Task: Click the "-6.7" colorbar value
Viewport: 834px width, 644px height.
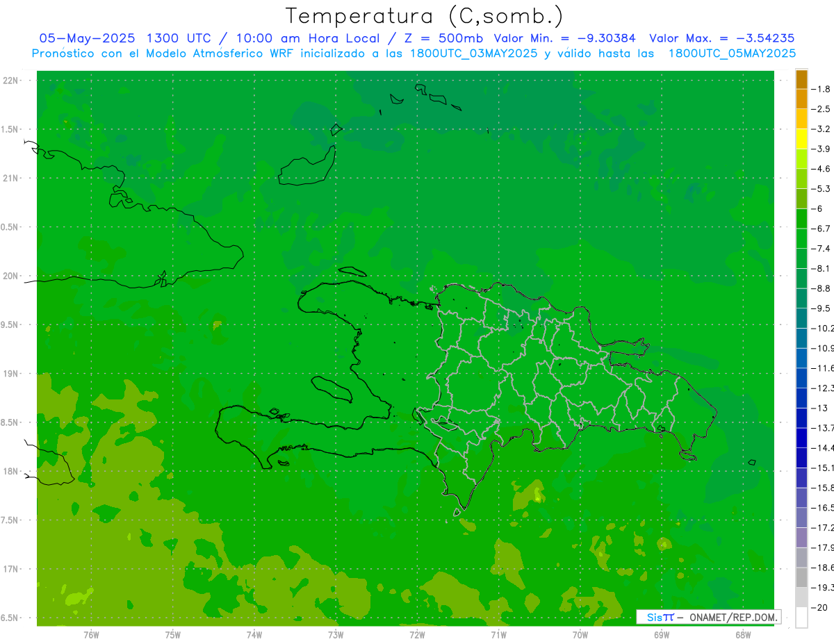Action: tap(821, 229)
